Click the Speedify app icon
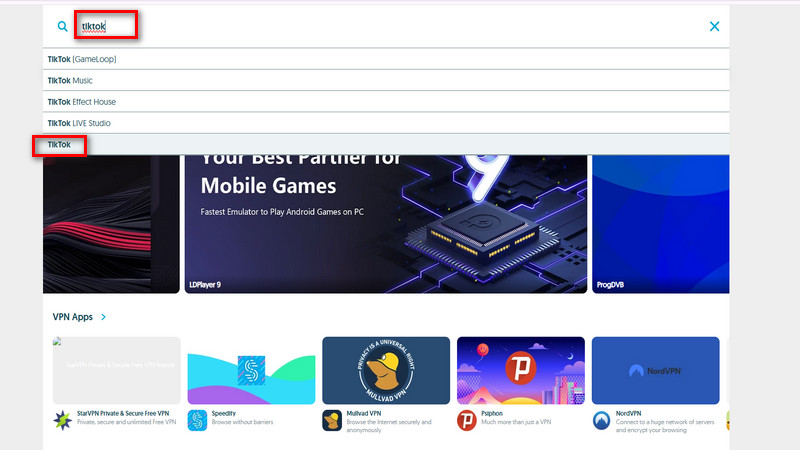 pyautogui.click(x=198, y=420)
